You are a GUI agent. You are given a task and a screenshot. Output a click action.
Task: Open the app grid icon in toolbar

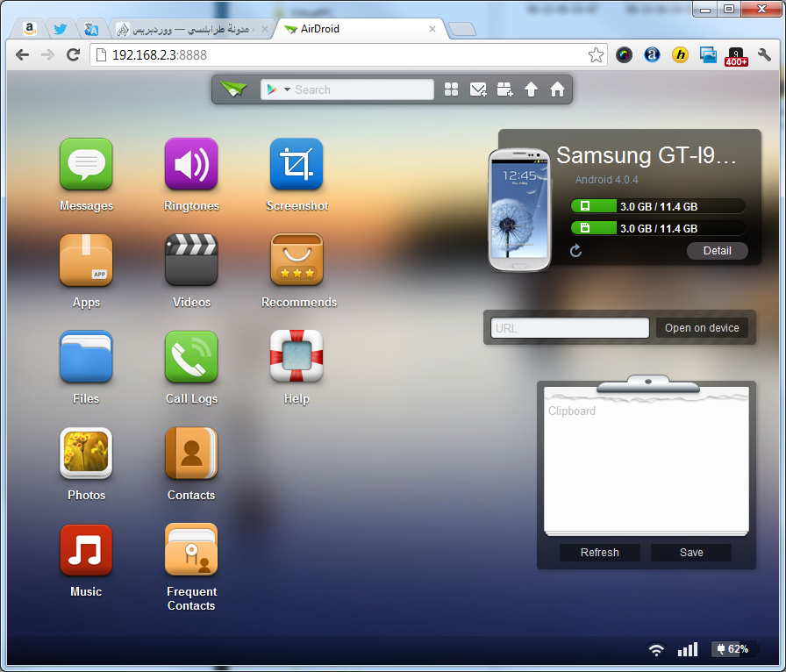[451, 89]
